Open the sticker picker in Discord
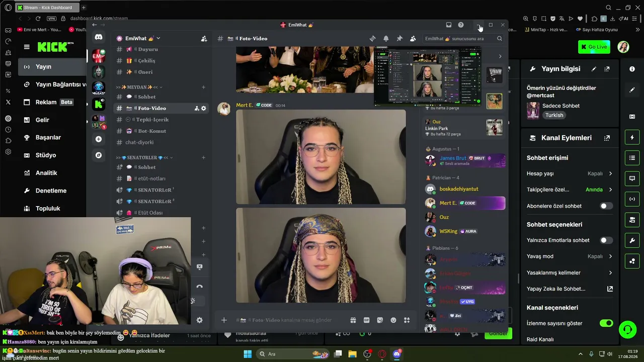 [380, 320]
